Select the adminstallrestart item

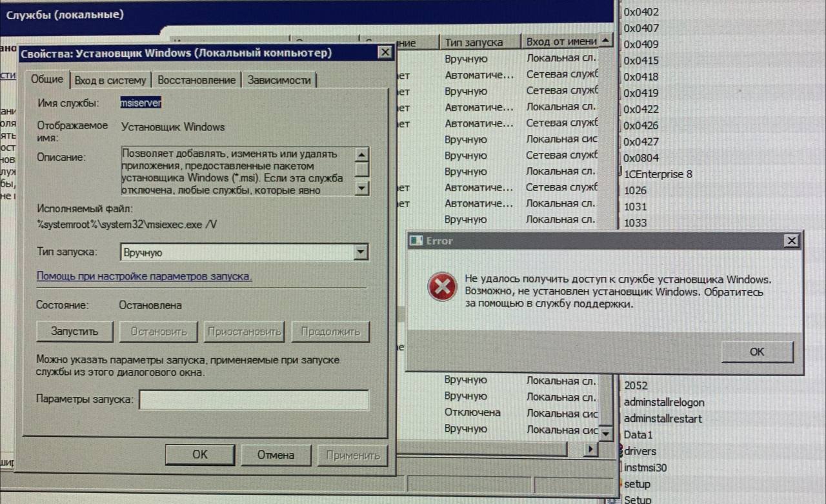tap(663, 418)
